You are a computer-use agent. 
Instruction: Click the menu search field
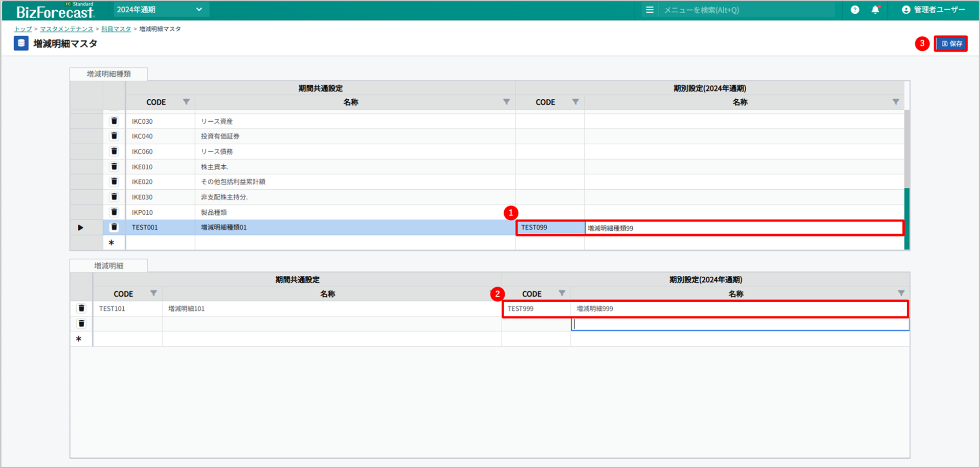point(746,10)
